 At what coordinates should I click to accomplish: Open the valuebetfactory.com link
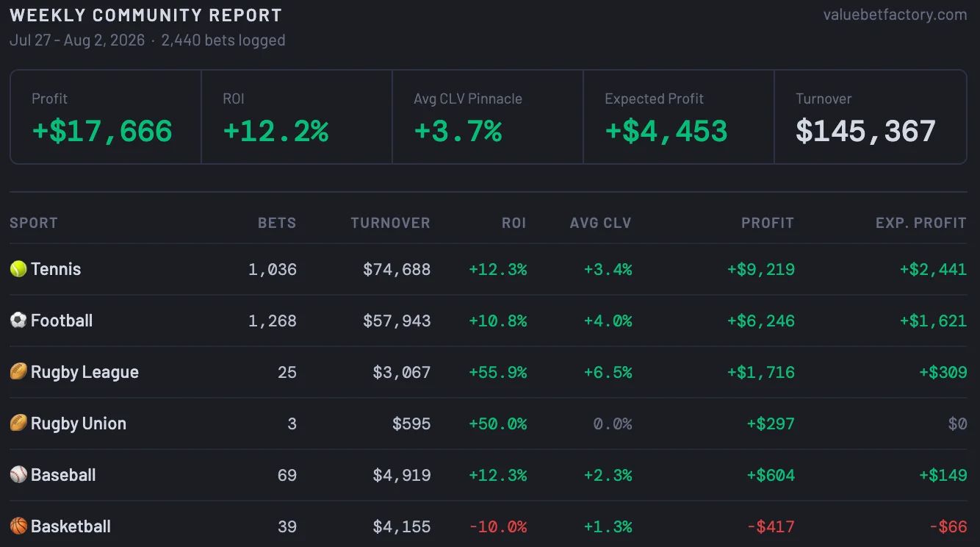(895, 15)
